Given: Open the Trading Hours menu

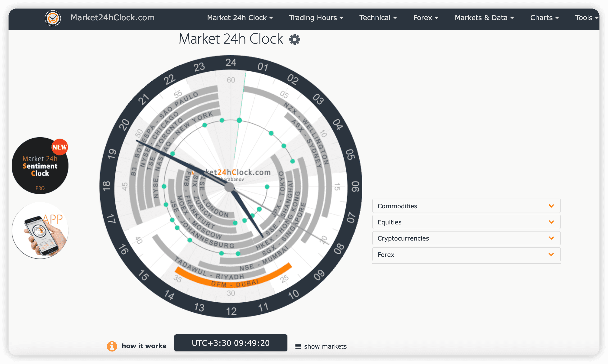Looking at the screenshot, I should [316, 18].
